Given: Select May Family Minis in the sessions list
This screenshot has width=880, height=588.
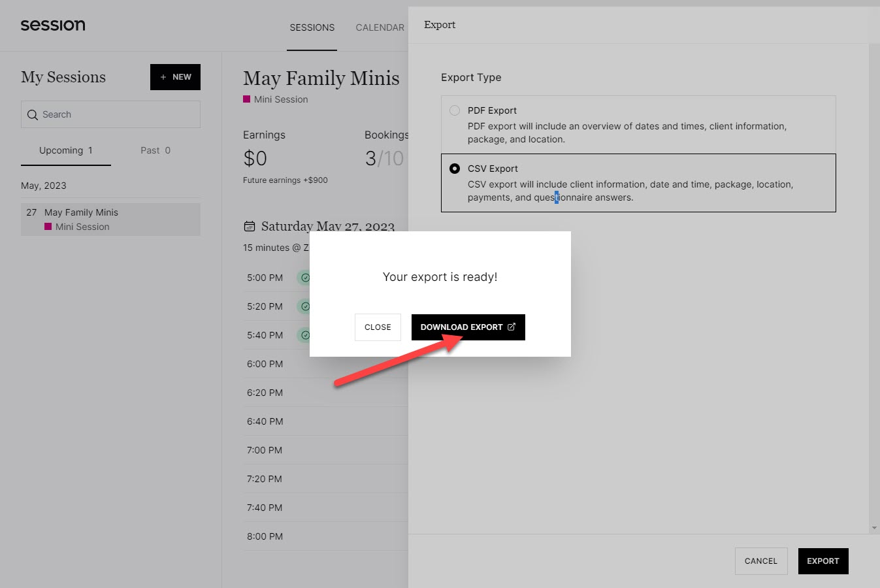Looking at the screenshot, I should [110, 220].
